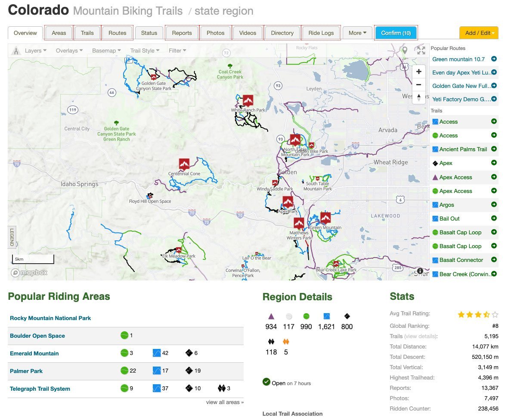Open the map Filter dropdown
Screen dimensions: 511x420
177,50
